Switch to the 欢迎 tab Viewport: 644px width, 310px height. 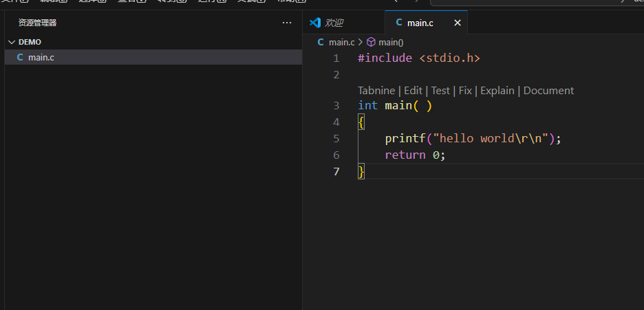pos(334,23)
